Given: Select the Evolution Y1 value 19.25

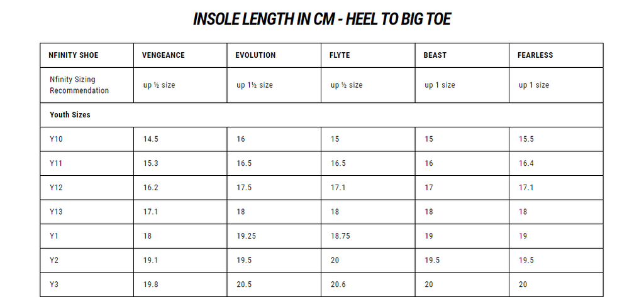Looking at the screenshot, I should pos(247,236).
